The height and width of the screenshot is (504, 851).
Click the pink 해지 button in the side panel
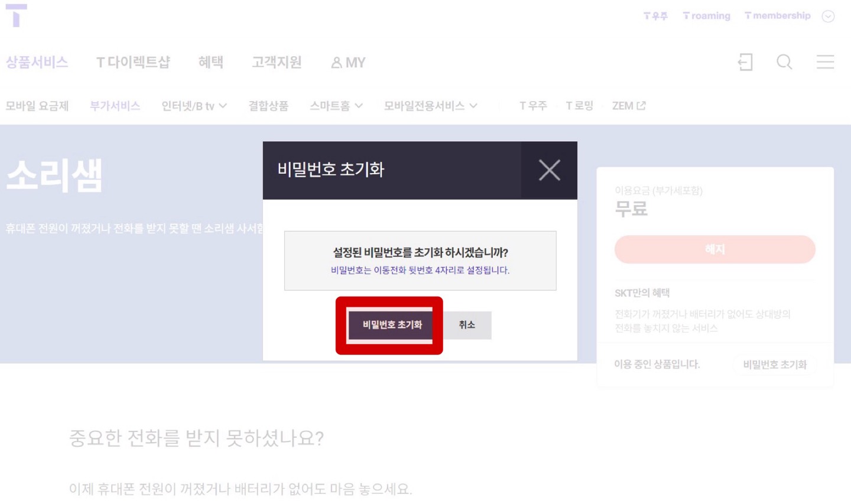click(x=715, y=249)
